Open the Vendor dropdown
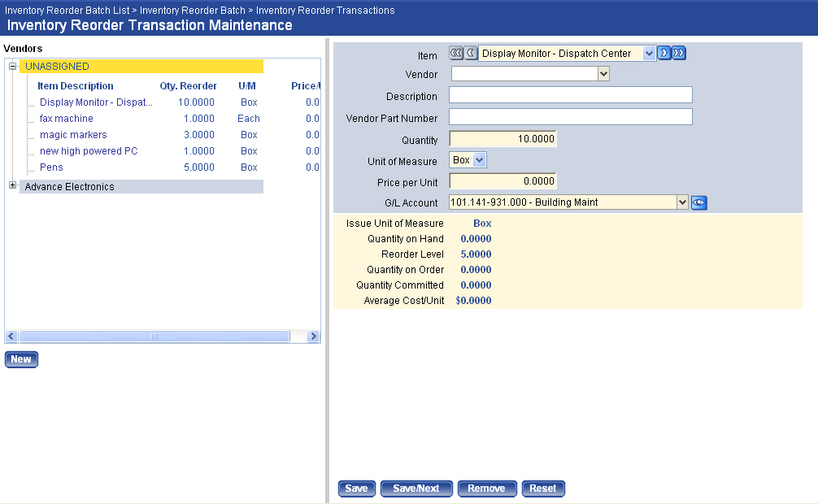This screenshot has width=818, height=504. coord(603,74)
